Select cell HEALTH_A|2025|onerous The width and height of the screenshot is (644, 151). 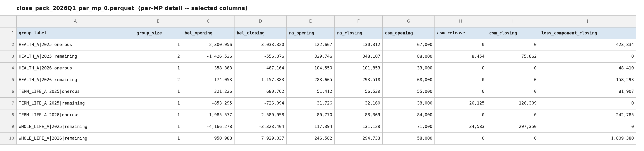(75, 45)
